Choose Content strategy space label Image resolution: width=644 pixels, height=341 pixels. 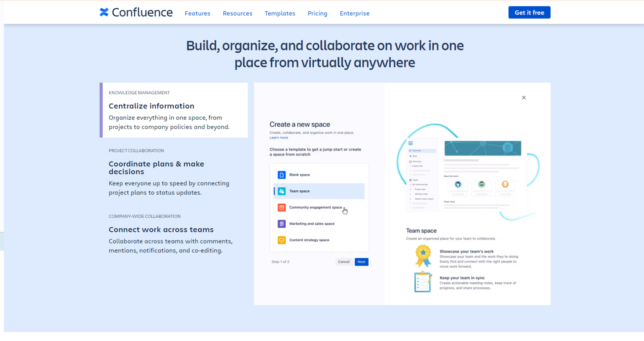click(309, 240)
